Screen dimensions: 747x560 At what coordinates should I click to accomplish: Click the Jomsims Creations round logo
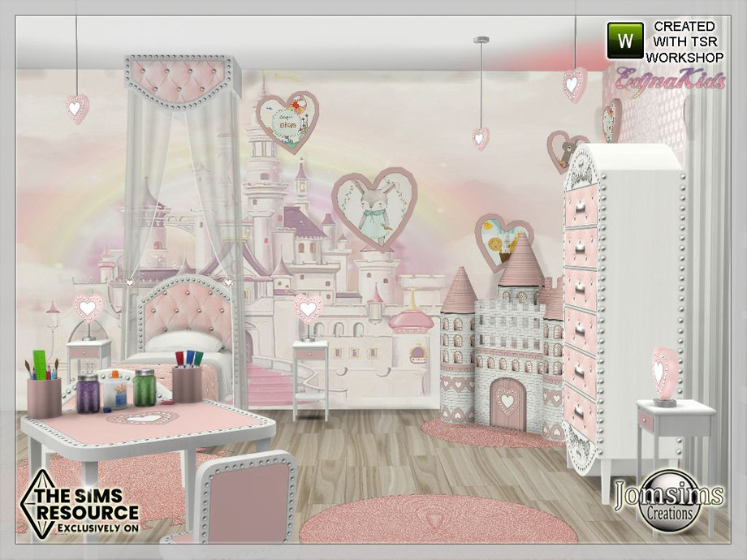669,499
